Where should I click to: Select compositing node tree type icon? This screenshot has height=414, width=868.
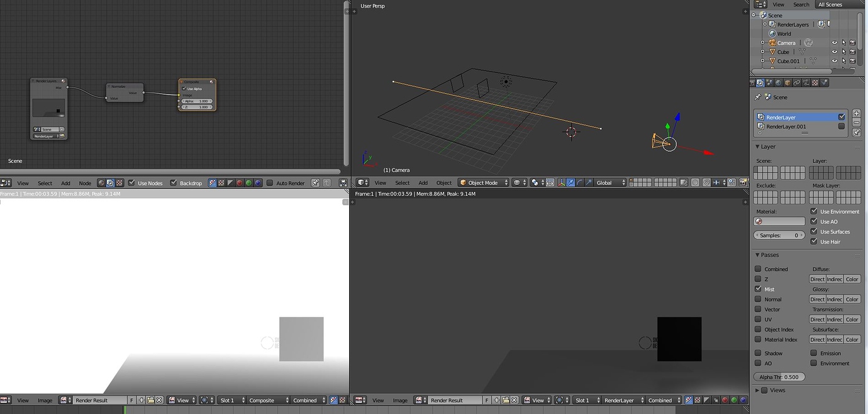(110, 183)
